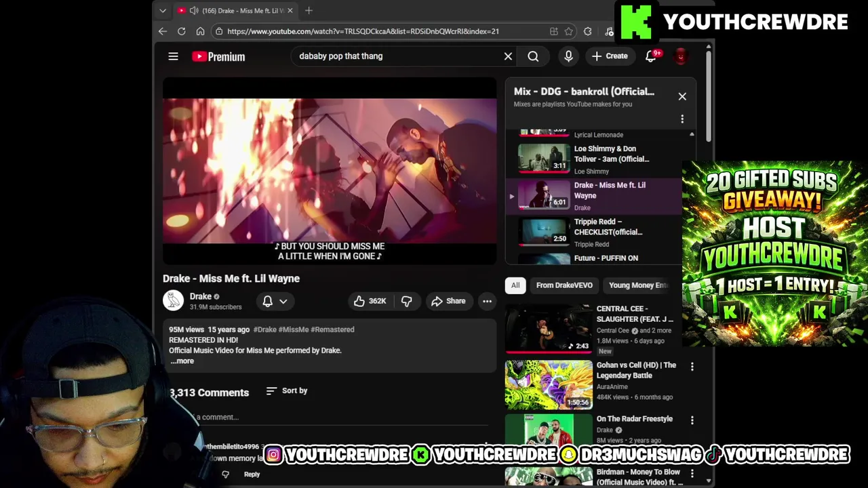Reload the page with refresh icon

click(x=182, y=31)
